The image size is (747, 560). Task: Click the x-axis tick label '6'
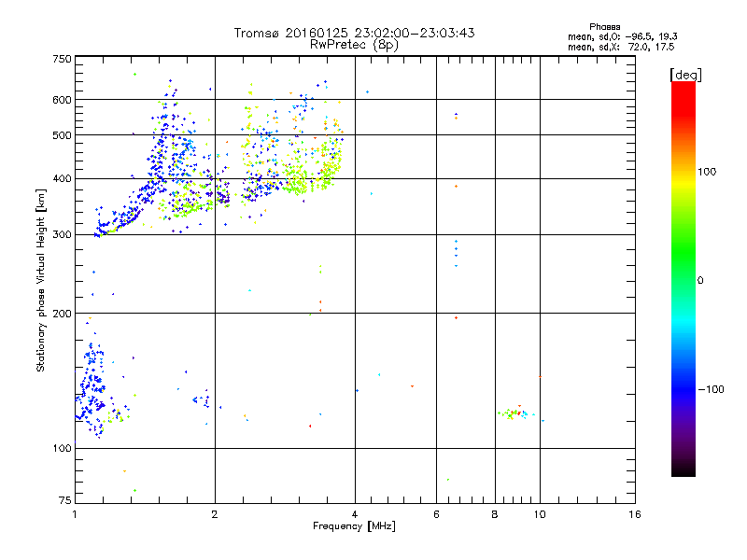pos(436,514)
